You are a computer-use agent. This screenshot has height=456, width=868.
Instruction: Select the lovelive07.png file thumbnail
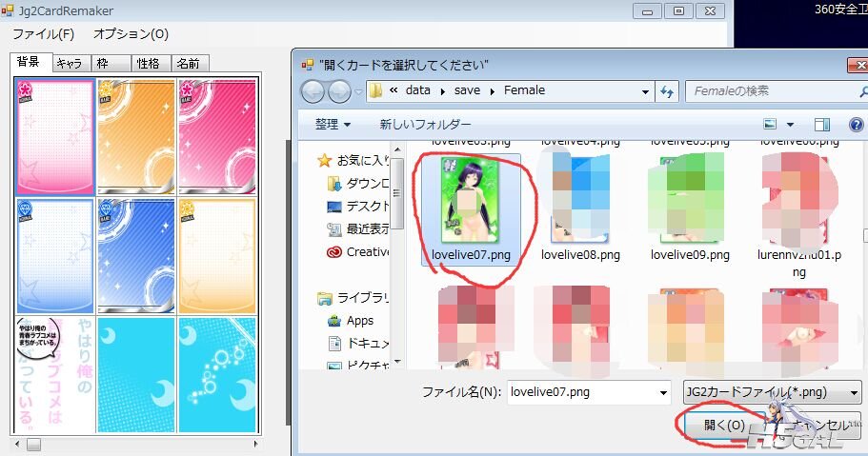pyautogui.click(x=471, y=210)
